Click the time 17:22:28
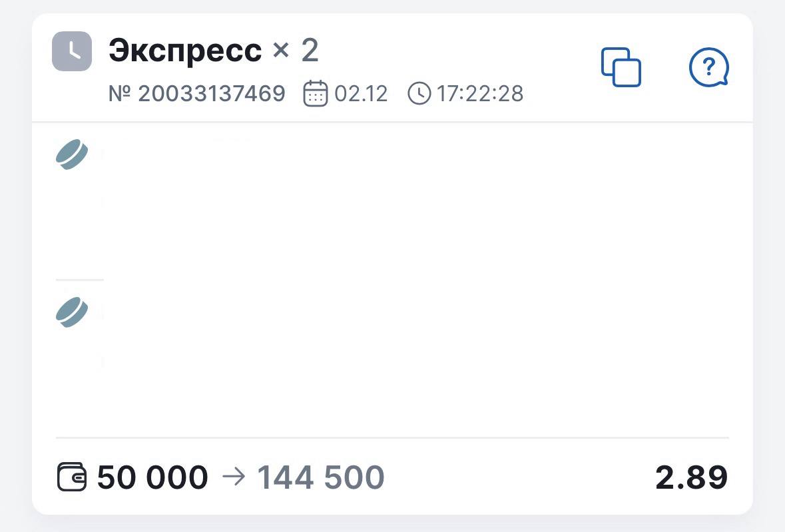 coord(480,94)
